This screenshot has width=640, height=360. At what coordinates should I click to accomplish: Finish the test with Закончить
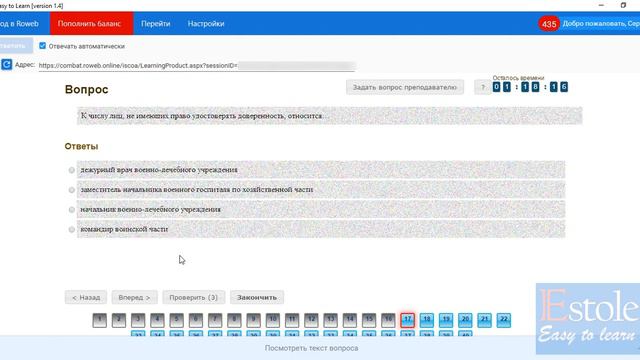click(257, 297)
